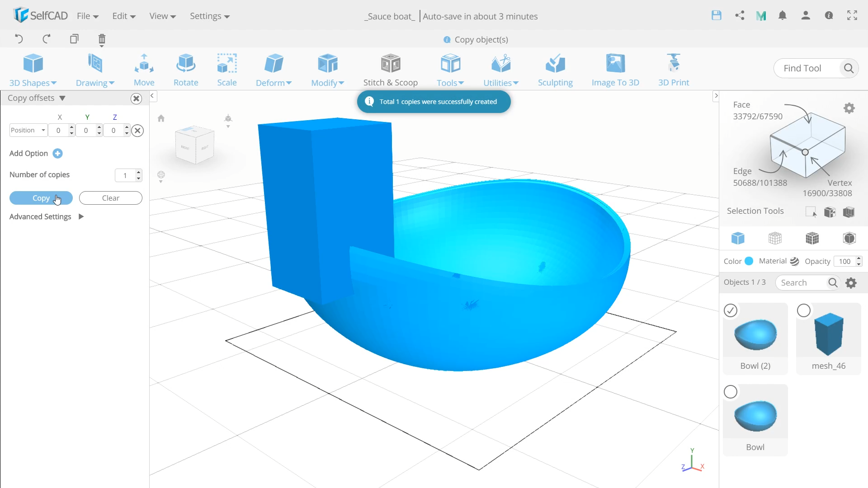Click the home view icon

(x=161, y=118)
